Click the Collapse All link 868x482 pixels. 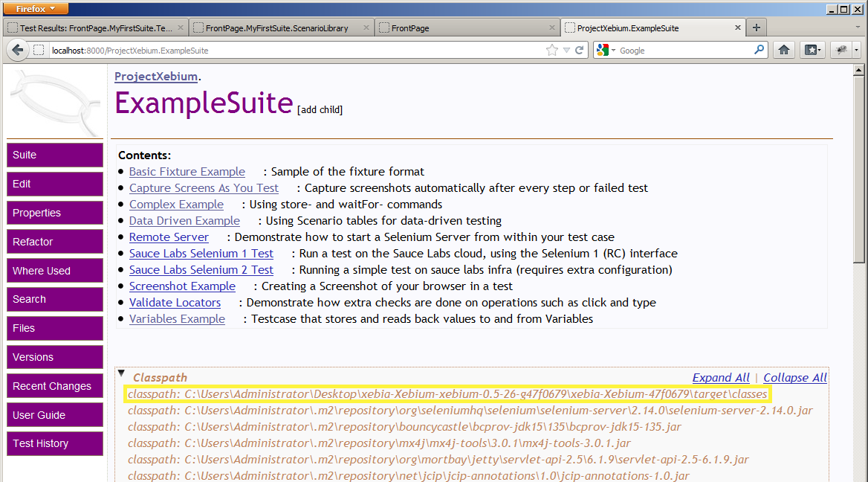(795, 378)
